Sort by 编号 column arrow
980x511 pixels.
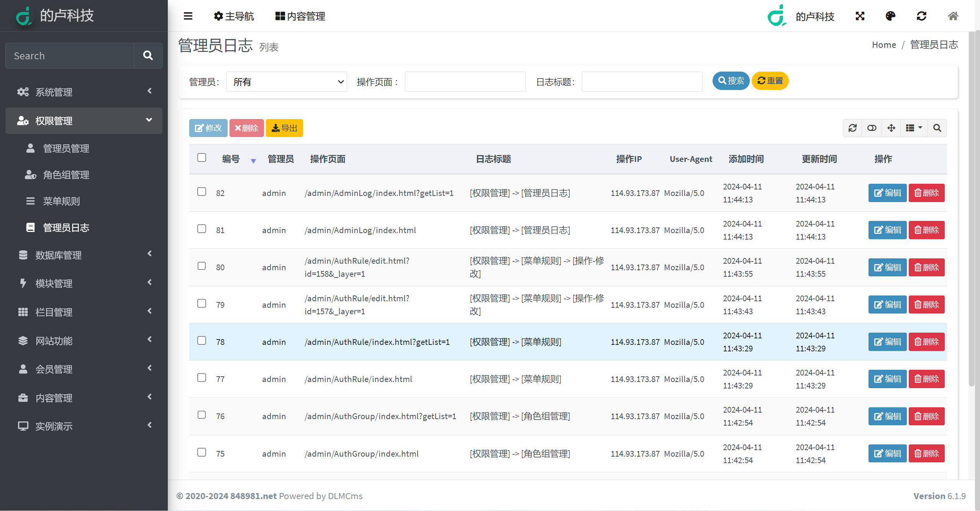coord(253,161)
